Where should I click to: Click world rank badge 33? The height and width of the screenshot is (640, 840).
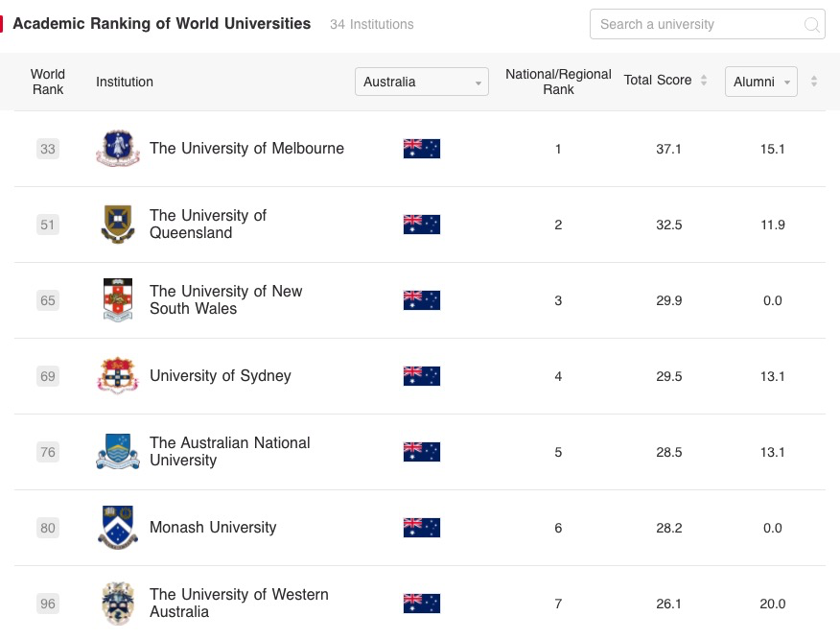[x=48, y=149]
